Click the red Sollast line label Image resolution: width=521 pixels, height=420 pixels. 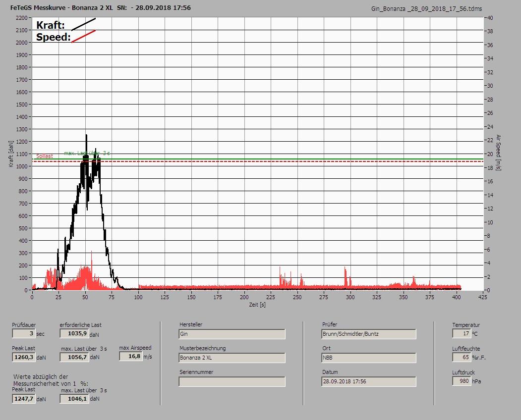45,156
